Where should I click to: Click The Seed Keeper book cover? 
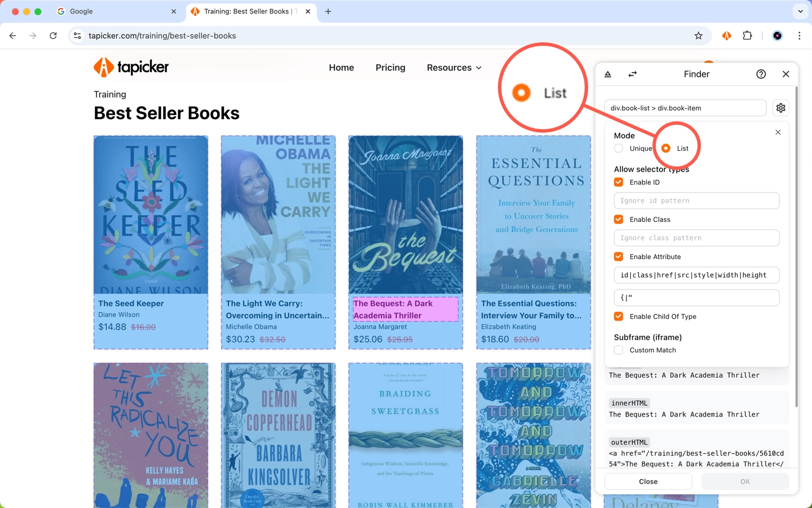coord(151,214)
